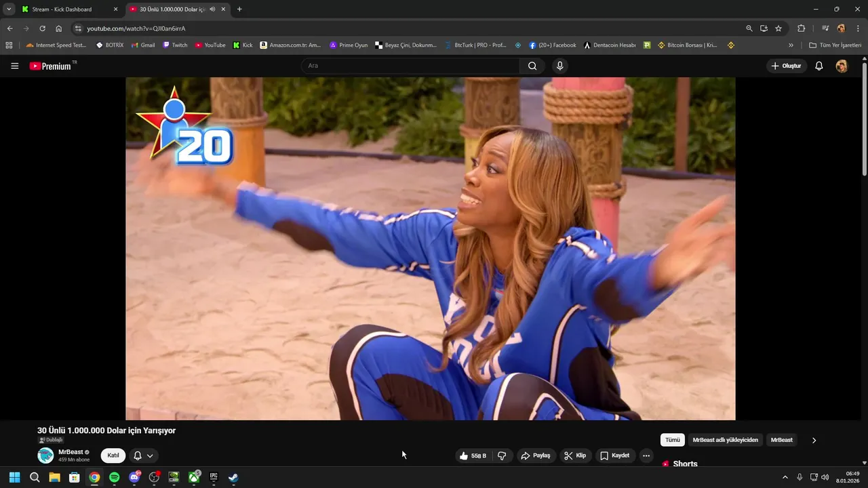The height and width of the screenshot is (488, 868).
Task: Open the MrBeast channel name link
Action: click(x=71, y=452)
